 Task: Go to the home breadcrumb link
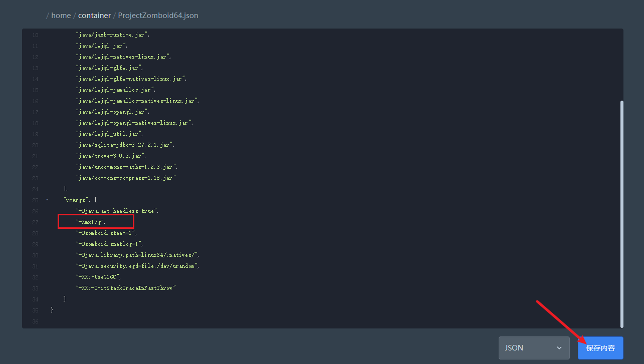click(x=61, y=16)
